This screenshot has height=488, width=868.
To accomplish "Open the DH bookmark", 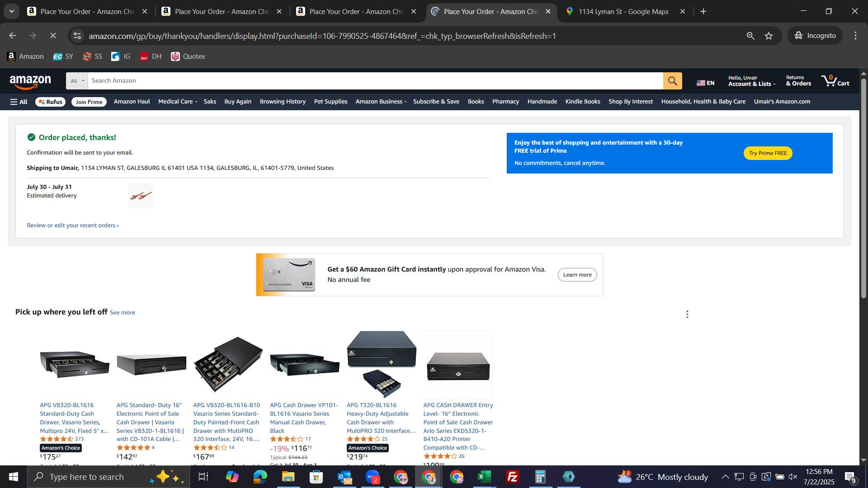I will click(151, 56).
